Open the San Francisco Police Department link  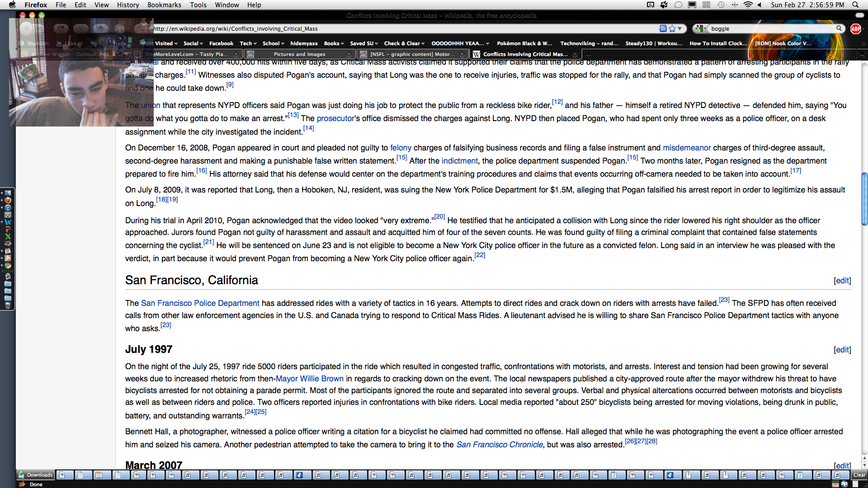click(200, 303)
